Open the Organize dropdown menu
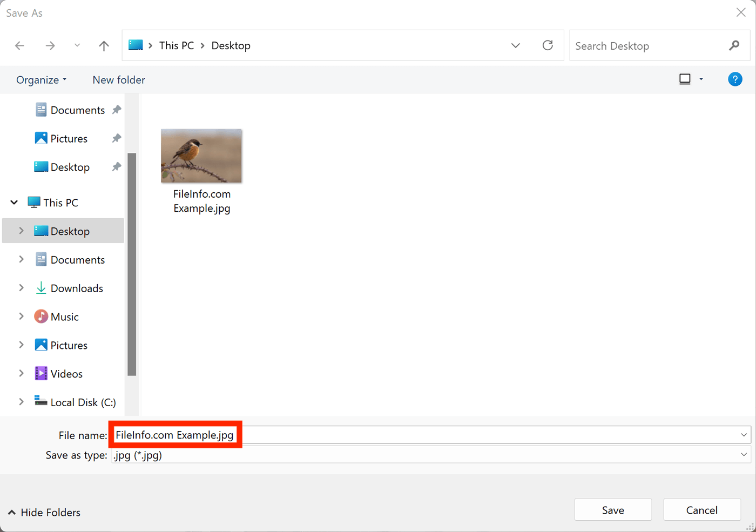 (40, 79)
